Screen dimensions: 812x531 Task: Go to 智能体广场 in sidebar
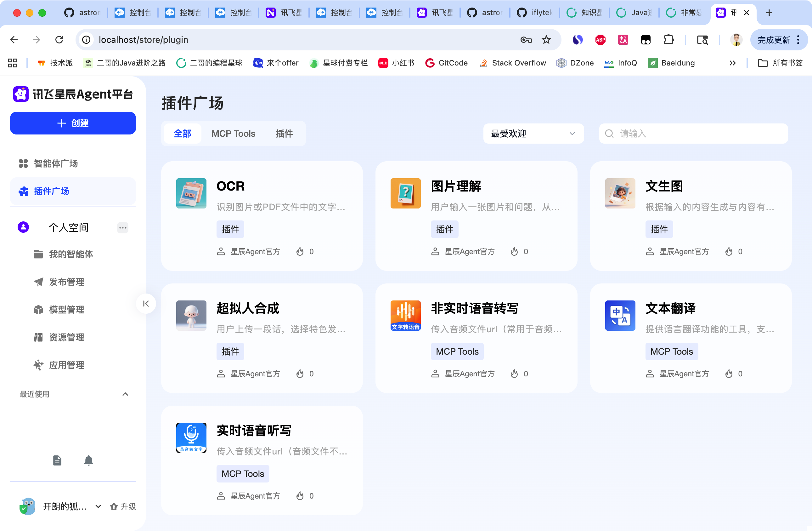point(56,163)
